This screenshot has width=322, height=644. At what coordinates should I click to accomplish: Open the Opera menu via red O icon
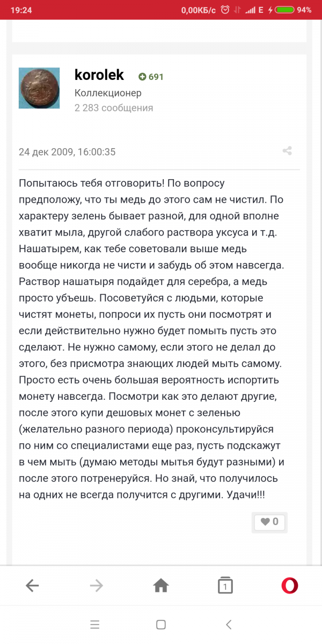tap(290, 586)
